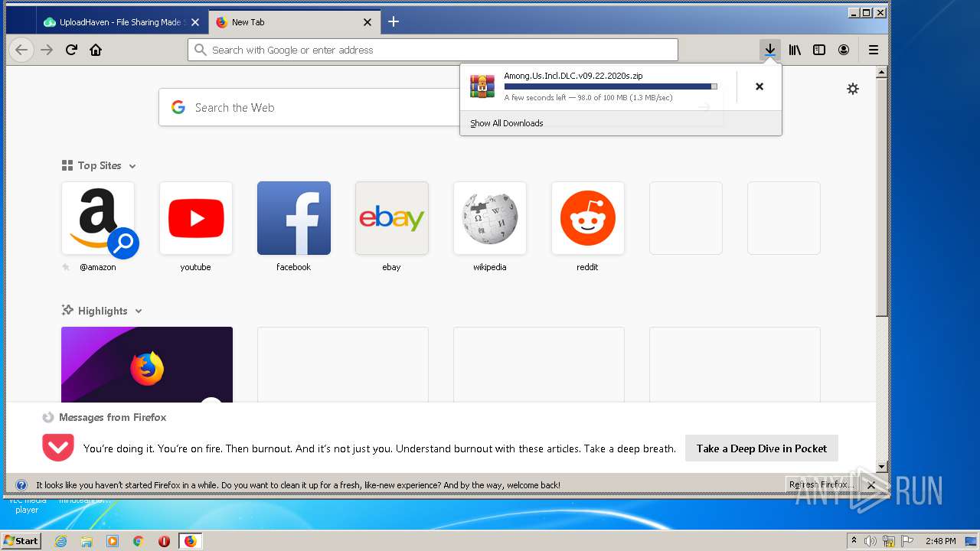Focus the address bar search field
The width and height of the screenshot is (980, 551).
[433, 50]
